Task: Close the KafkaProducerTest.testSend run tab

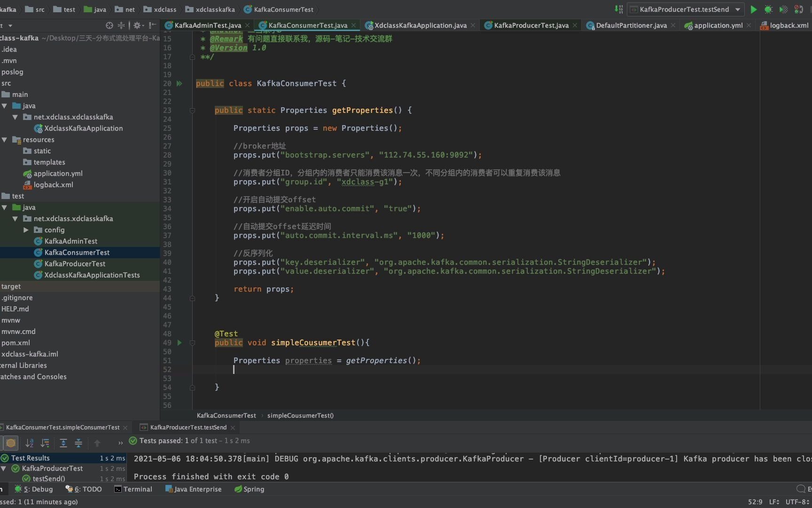Action: coord(233,428)
